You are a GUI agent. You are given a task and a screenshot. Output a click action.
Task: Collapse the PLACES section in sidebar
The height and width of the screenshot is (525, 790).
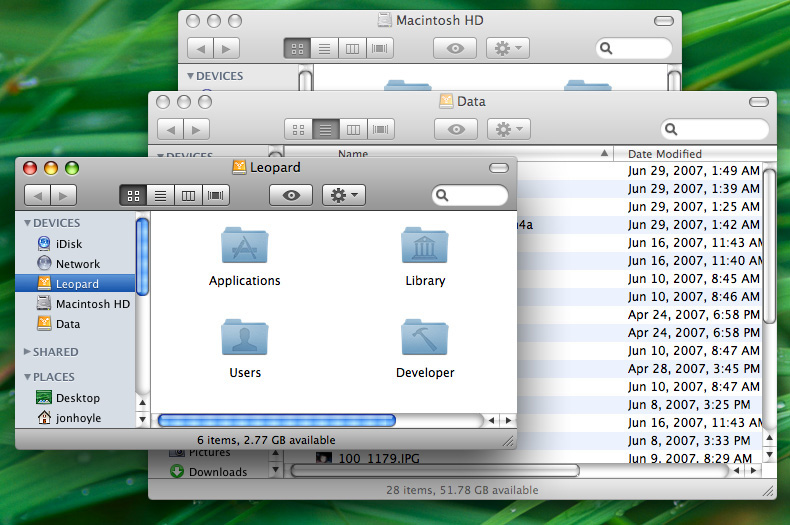(28, 377)
